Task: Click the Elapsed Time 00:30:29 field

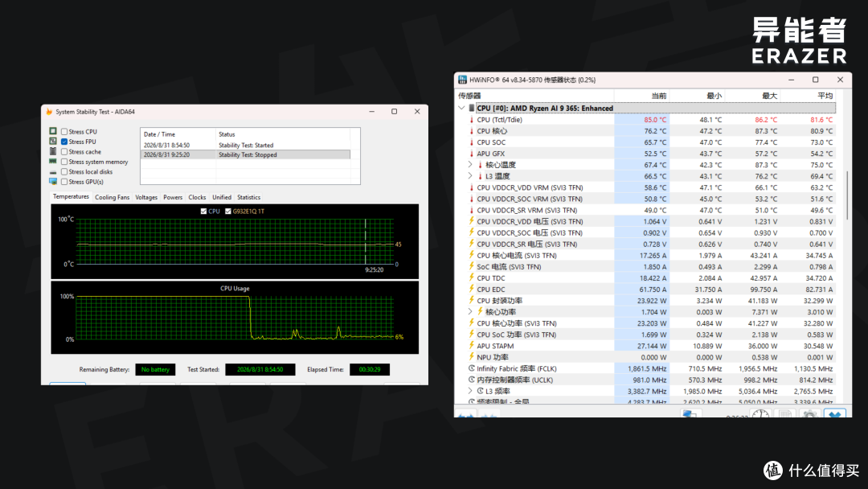Action: point(370,369)
